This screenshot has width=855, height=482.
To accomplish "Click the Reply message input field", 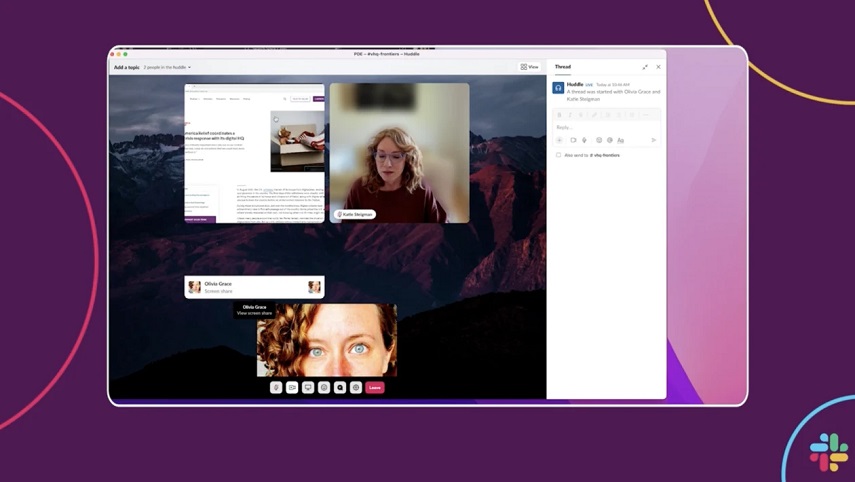I will (605, 127).
